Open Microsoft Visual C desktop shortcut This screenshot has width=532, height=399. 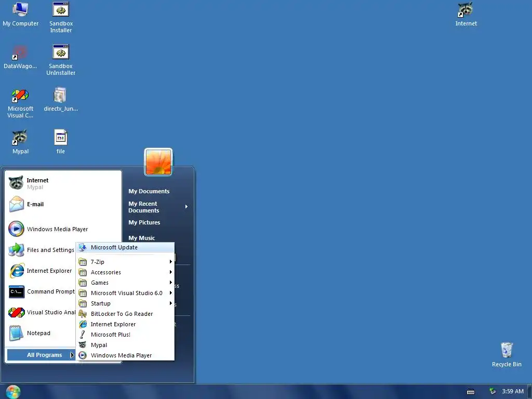(x=20, y=103)
